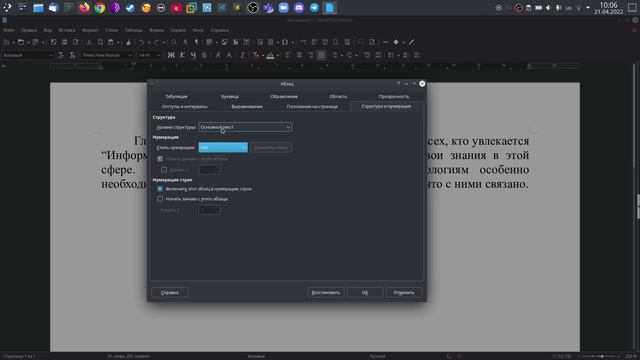Center text in Writer toolbar
This screenshot has width=640, height=360.
(x=299, y=55)
